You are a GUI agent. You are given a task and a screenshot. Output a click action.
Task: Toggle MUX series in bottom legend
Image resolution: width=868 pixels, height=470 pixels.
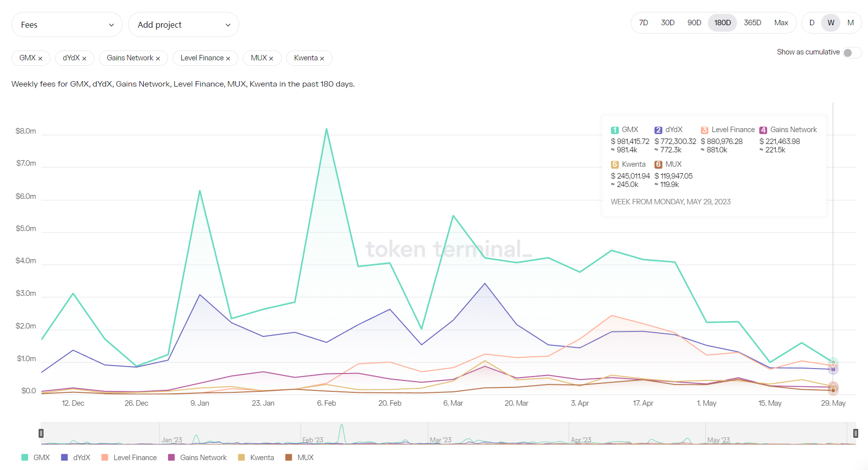click(x=300, y=458)
